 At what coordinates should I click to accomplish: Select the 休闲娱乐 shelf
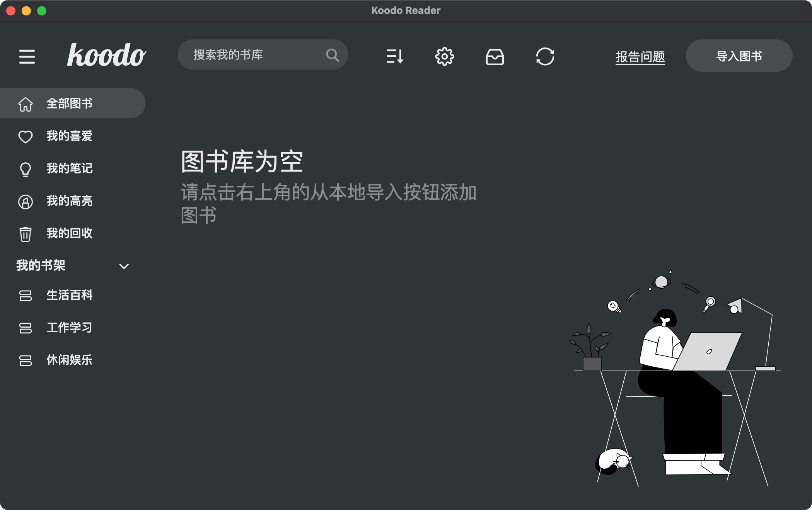click(x=73, y=360)
